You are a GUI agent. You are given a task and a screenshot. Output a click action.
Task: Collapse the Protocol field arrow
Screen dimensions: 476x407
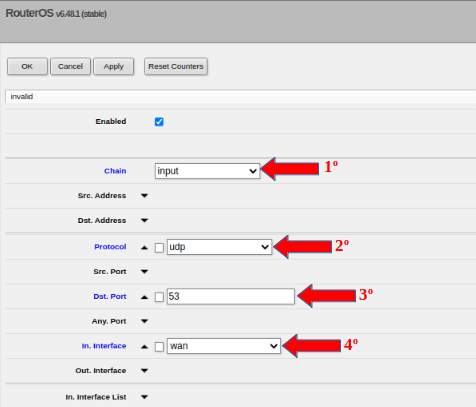tap(144, 247)
